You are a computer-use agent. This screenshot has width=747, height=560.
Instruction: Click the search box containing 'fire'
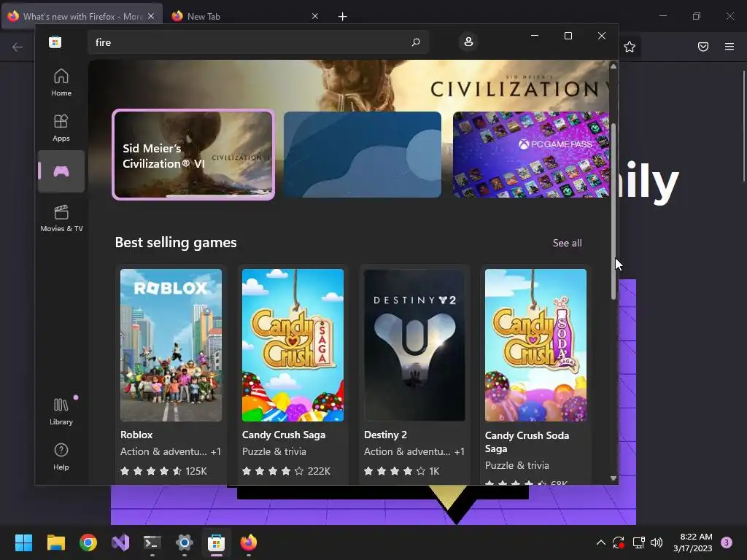(x=258, y=42)
